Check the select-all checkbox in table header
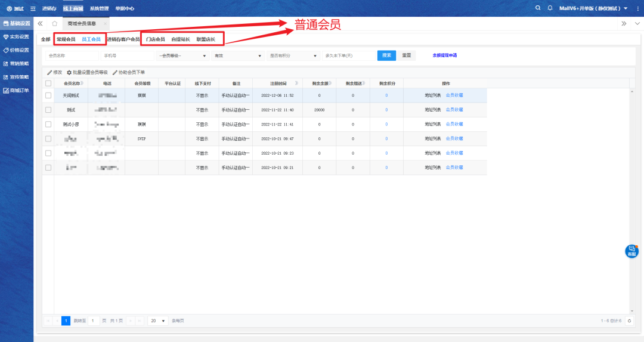 pyautogui.click(x=48, y=83)
